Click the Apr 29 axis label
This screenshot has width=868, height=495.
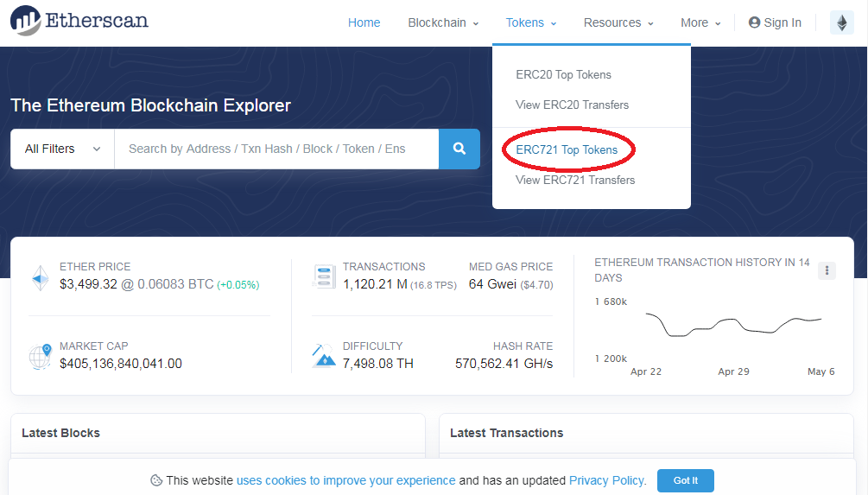(733, 371)
